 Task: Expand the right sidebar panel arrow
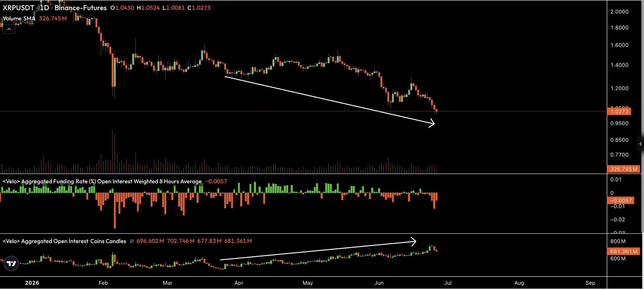640,144
